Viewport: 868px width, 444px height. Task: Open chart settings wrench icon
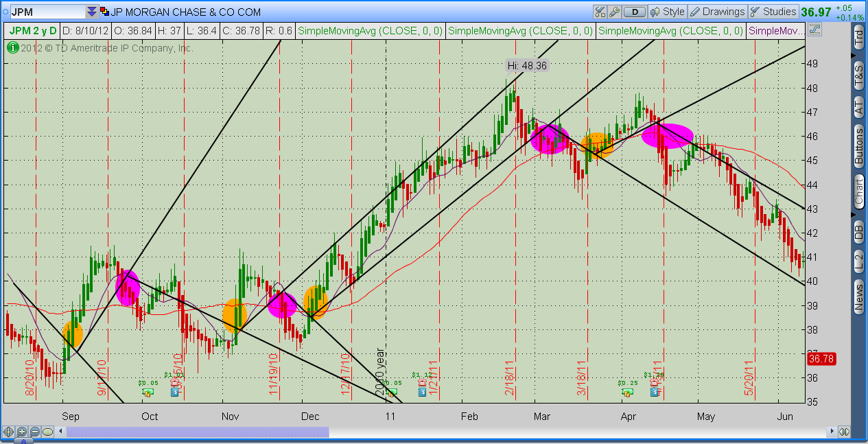click(614, 12)
